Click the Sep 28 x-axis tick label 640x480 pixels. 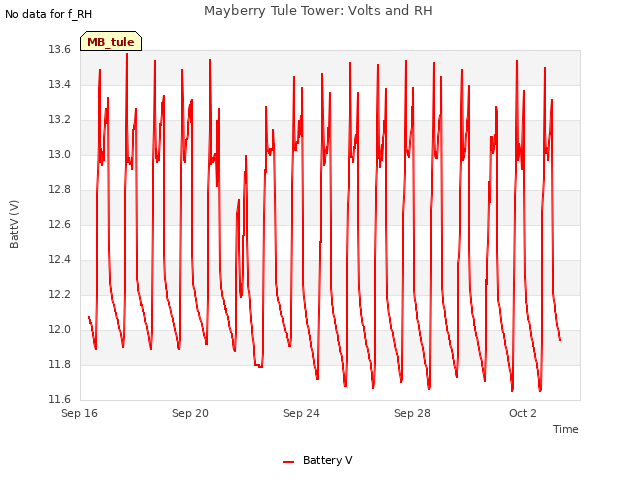coord(412,413)
